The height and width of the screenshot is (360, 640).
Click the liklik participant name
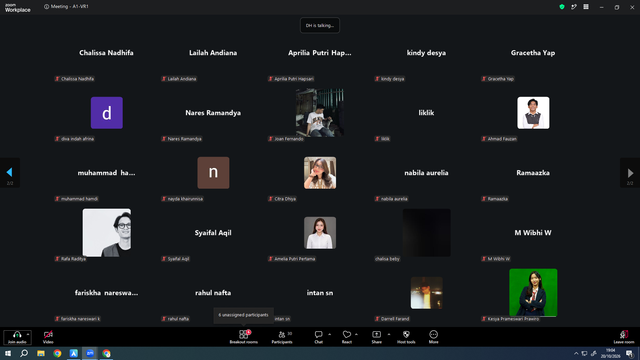[x=426, y=113]
